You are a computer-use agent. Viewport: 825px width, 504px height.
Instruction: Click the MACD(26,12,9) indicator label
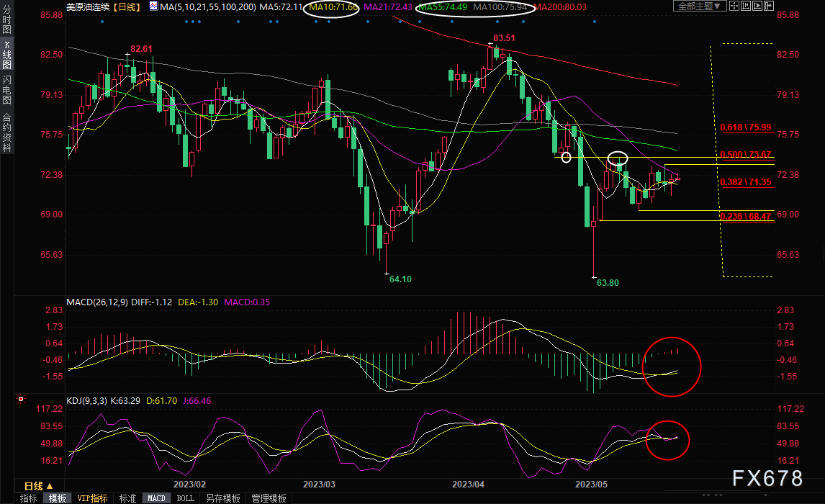pos(97,302)
